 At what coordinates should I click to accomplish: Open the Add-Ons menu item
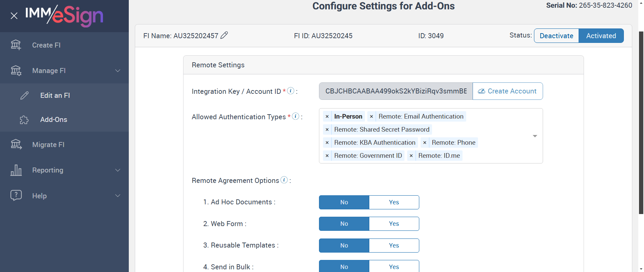pyautogui.click(x=54, y=120)
